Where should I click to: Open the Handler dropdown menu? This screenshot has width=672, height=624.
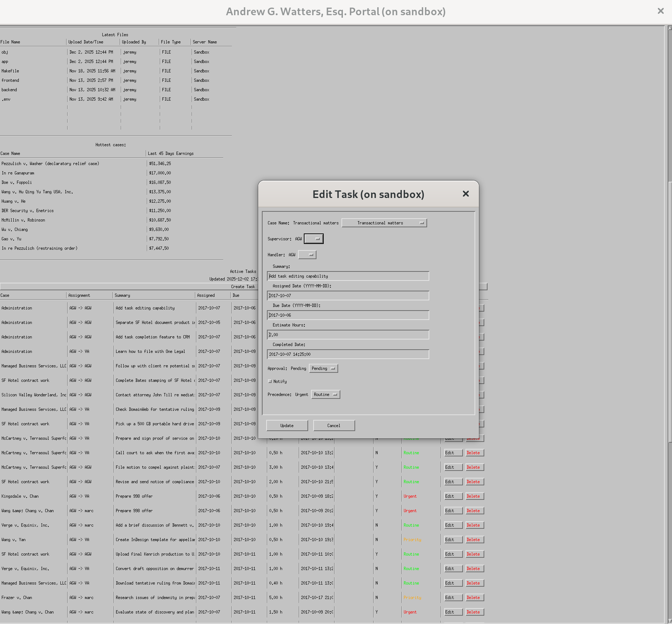[307, 255]
